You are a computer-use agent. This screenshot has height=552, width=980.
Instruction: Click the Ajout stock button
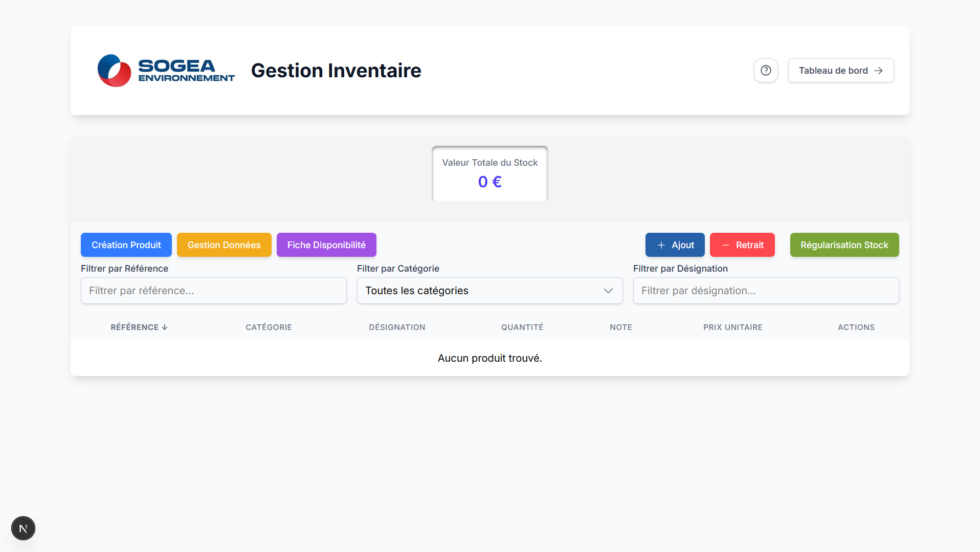click(x=675, y=245)
